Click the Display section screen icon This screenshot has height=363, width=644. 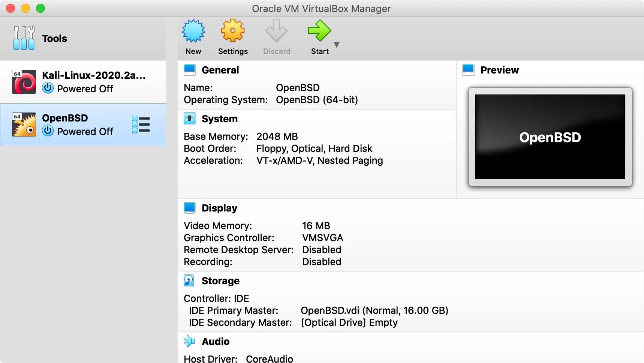coord(190,208)
